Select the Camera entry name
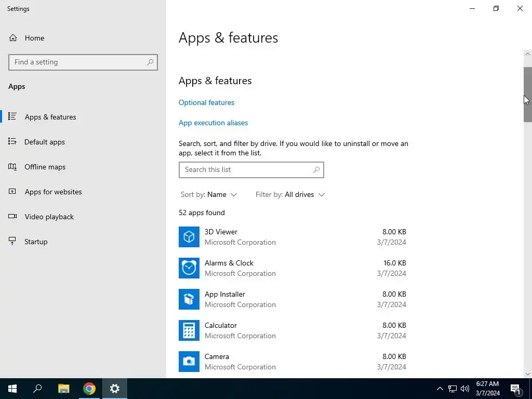This screenshot has width=532, height=399. [x=217, y=356]
